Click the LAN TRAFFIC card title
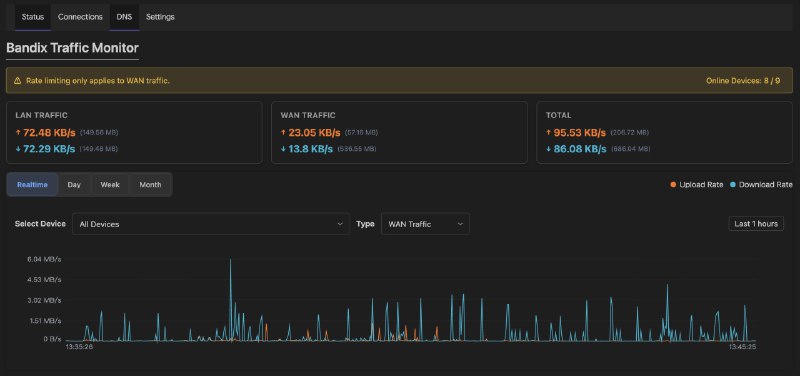800x376 pixels. coord(41,115)
